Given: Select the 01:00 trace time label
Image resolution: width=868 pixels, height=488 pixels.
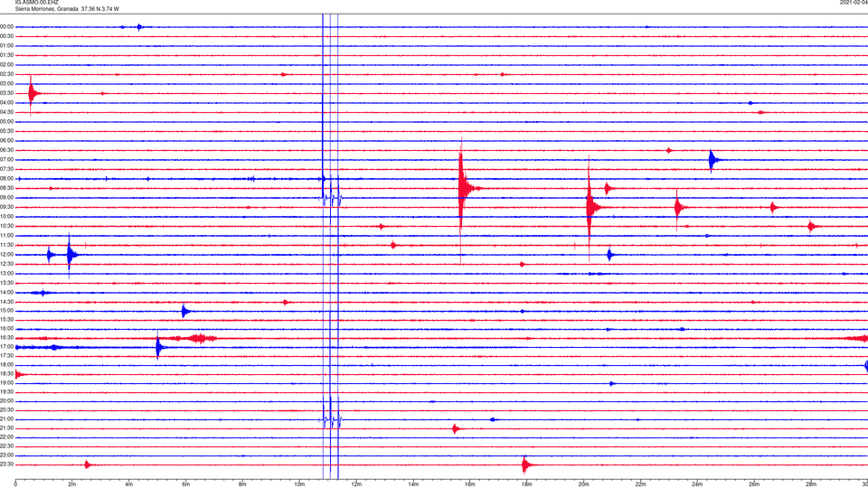Looking at the screenshot, I should (x=6, y=46).
